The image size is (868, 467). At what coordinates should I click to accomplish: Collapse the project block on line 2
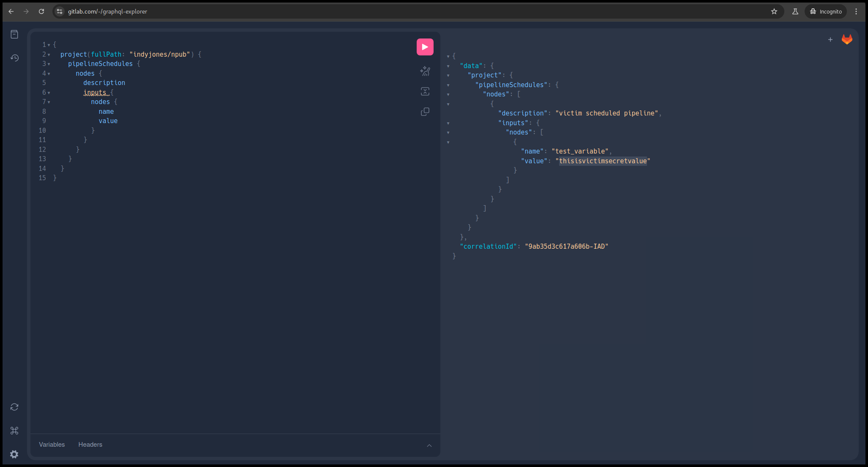pyautogui.click(x=49, y=55)
